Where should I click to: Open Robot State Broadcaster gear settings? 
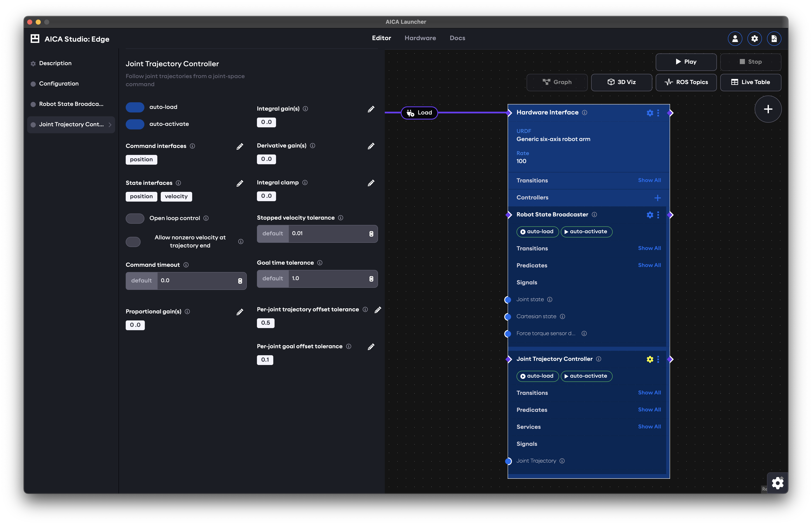[x=650, y=215]
